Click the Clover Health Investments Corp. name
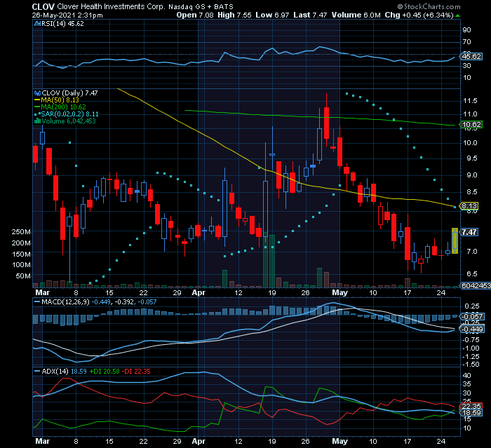 tap(111, 6)
